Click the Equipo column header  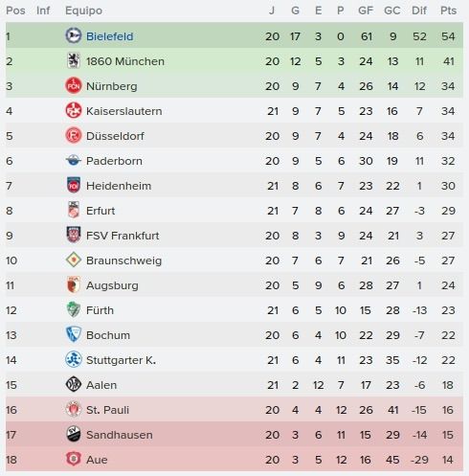(x=83, y=11)
